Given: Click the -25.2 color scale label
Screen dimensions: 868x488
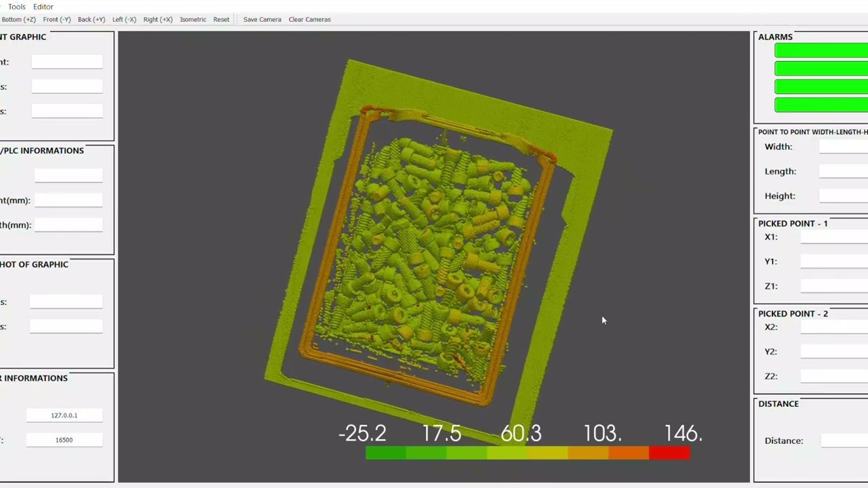Looking at the screenshot, I should click(x=362, y=433).
